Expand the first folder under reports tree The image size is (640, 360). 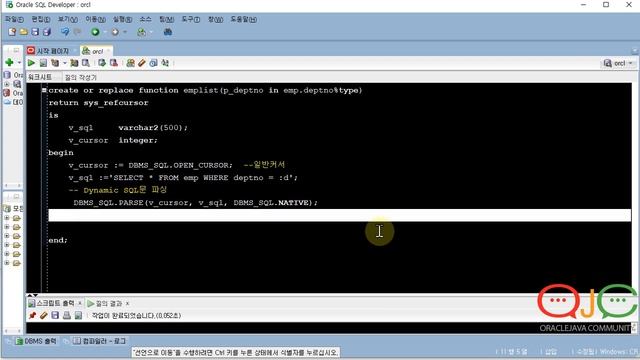click(7, 218)
